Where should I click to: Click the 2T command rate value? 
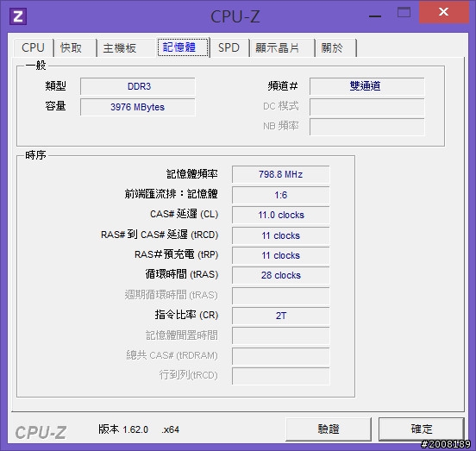(x=281, y=316)
